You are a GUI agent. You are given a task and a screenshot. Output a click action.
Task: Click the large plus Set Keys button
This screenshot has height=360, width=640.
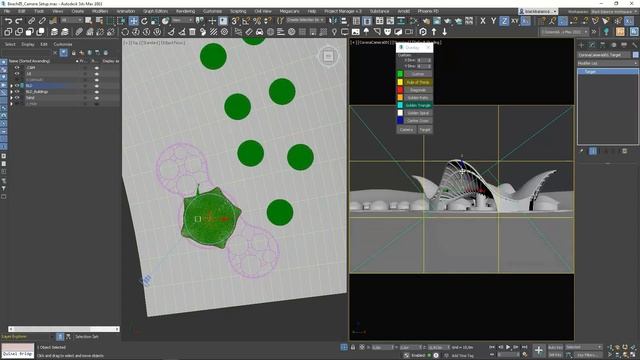coord(539,350)
